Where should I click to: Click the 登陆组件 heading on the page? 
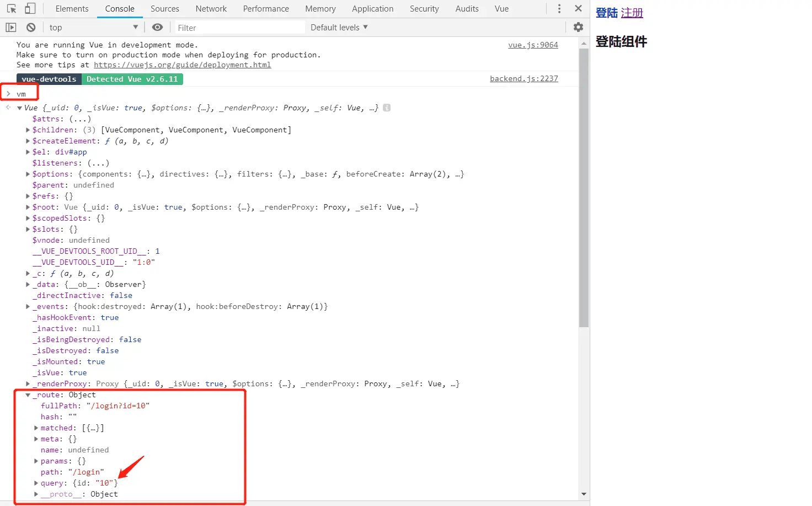621,41
